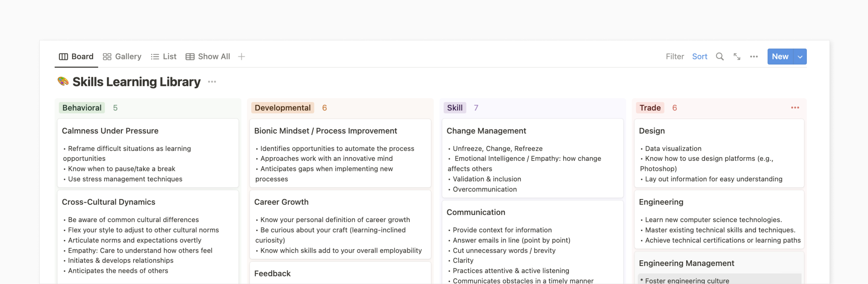Click the New button
The image size is (868, 284).
(780, 57)
